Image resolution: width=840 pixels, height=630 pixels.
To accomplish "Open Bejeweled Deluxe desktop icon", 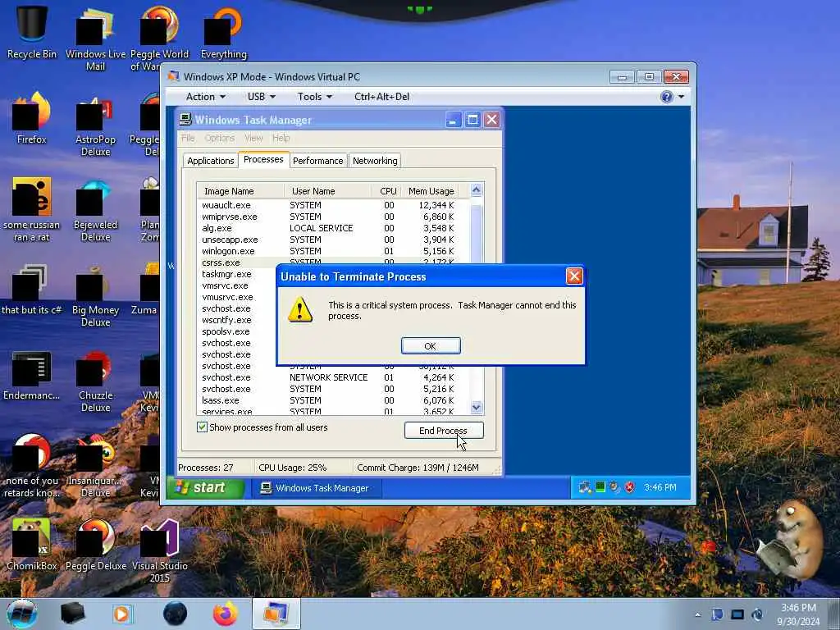I will click(95, 210).
